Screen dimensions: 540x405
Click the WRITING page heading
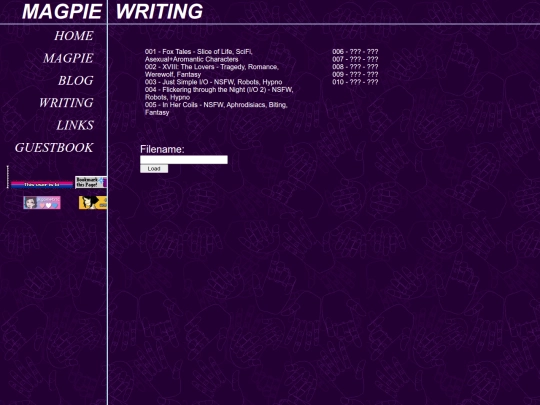tap(159, 11)
